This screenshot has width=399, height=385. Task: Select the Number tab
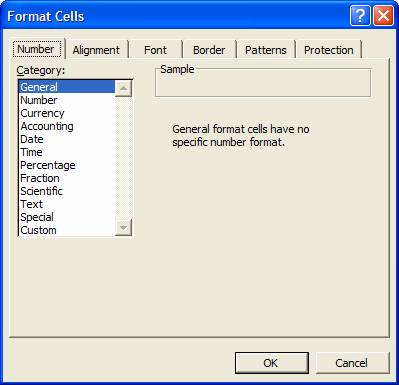pyautogui.click(x=36, y=49)
